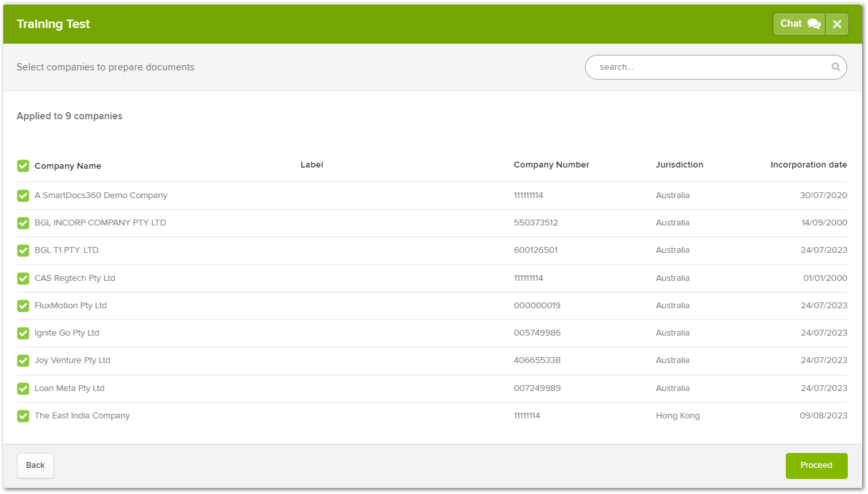
Task: Uncheck CAS Regtech Pty Ltd
Action: click(x=23, y=278)
